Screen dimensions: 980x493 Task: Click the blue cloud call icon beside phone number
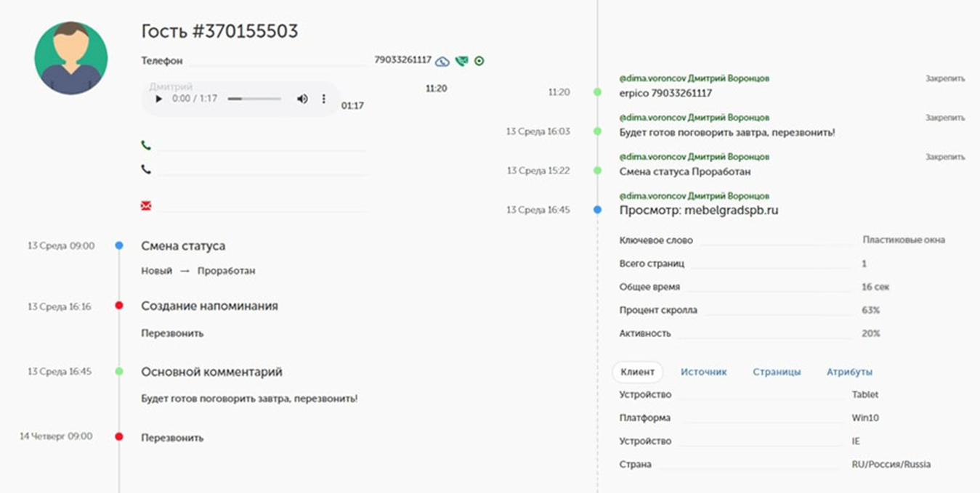pos(442,62)
